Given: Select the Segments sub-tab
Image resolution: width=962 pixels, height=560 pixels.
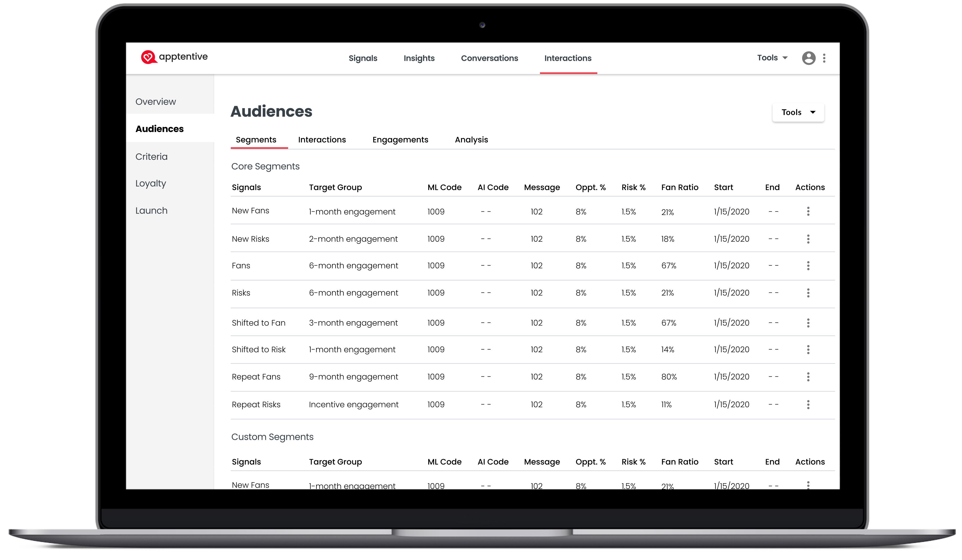Looking at the screenshot, I should click(256, 140).
